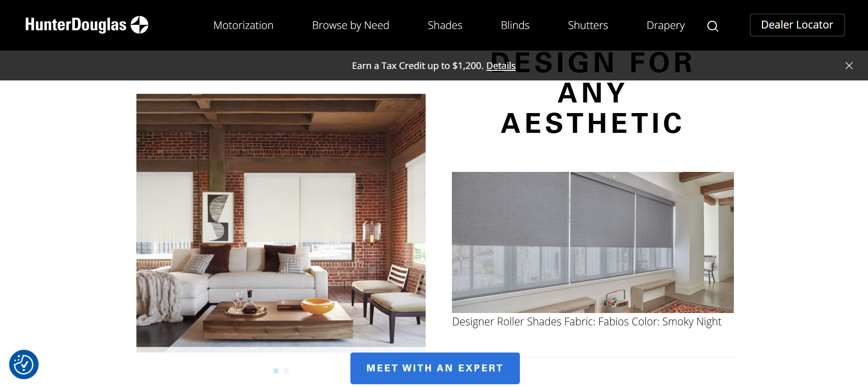Expand the Shades navigation menu
Viewport: 868px width, 387px height.
445,25
